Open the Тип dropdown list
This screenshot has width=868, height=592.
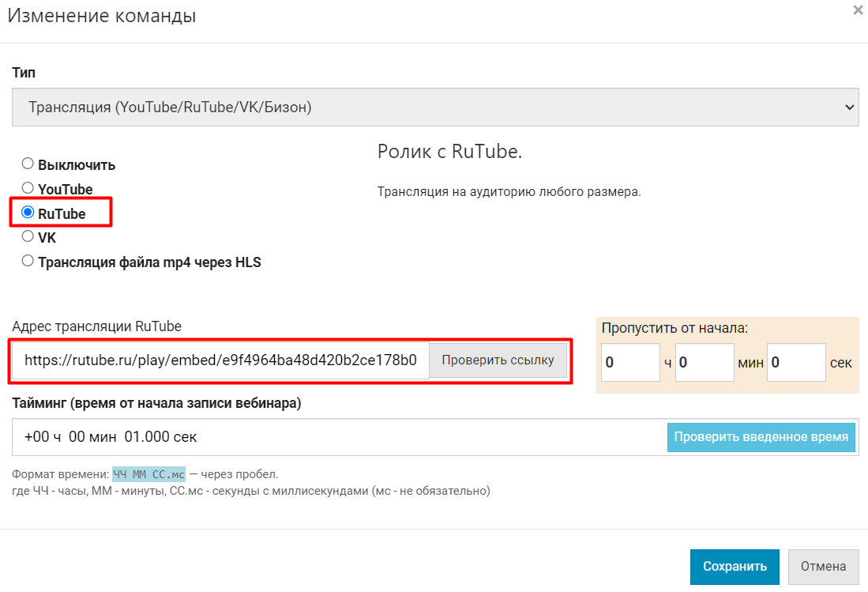tap(435, 107)
